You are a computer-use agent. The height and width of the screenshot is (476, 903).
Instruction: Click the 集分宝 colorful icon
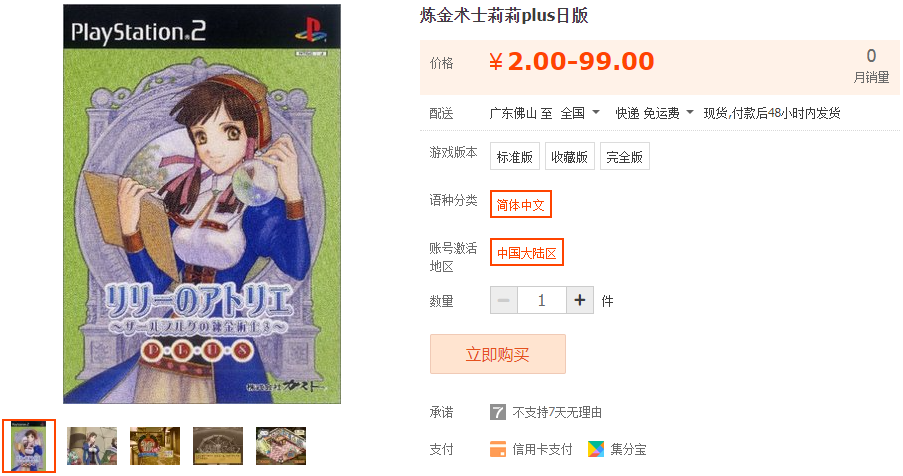tap(595, 449)
